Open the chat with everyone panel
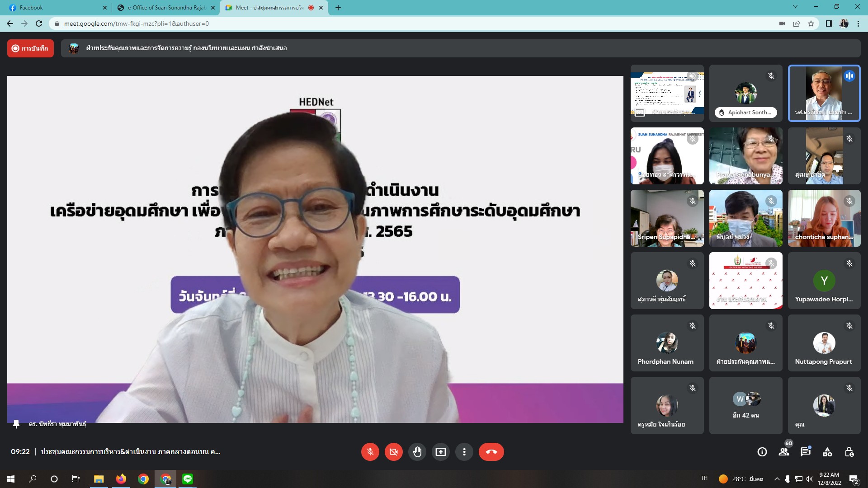The image size is (868, 488). tap(806, 452)
